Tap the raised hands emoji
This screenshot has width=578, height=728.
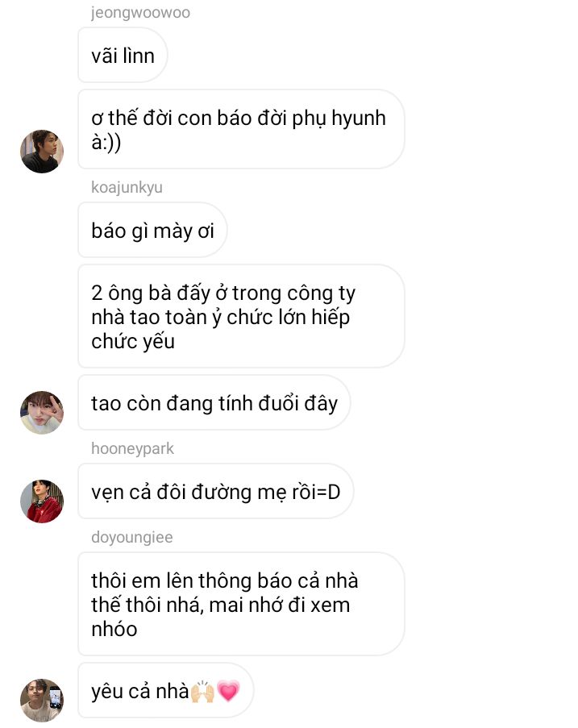202,692
